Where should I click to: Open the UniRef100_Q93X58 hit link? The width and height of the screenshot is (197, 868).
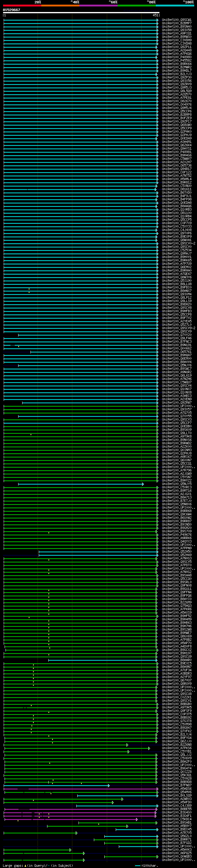176,30
